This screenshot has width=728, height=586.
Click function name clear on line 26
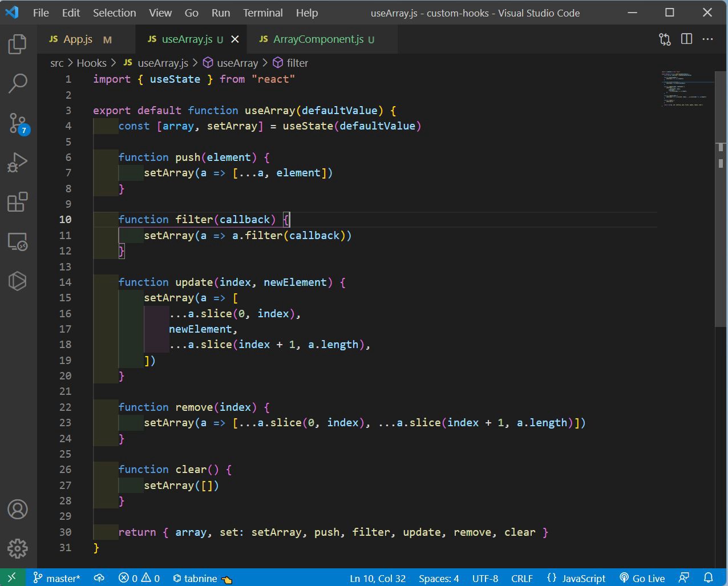coord(191,469)
